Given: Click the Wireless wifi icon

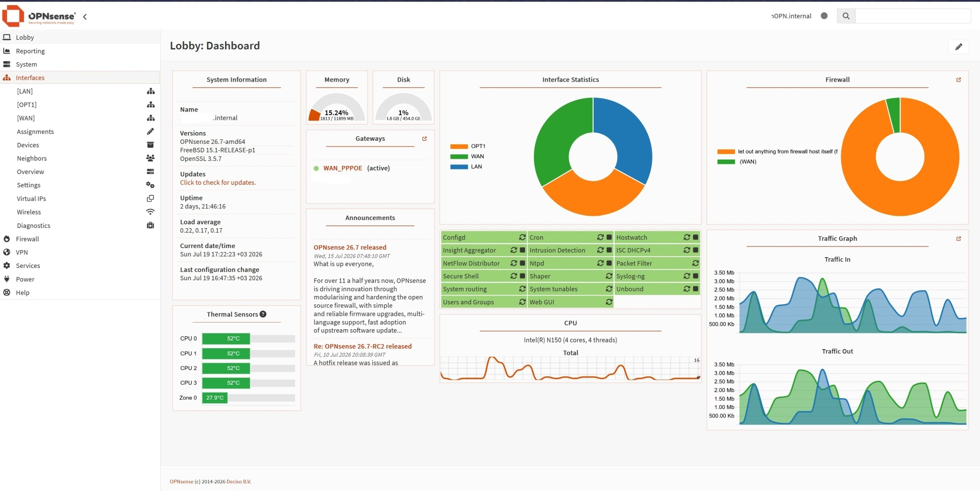Looking at the screenshot, I should (151, 212).
